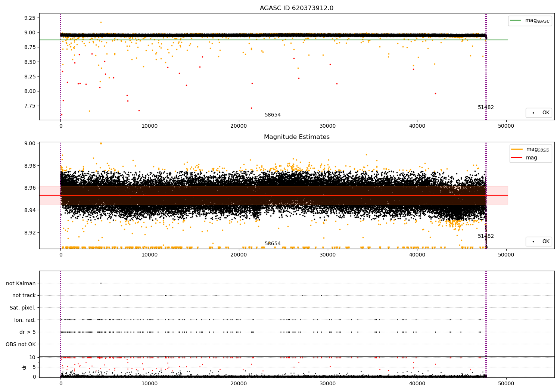The image size is (560, 392).
Task: Click the 8.98 y-axis tick in the middle plot
Action: click(x=29, y=166)
